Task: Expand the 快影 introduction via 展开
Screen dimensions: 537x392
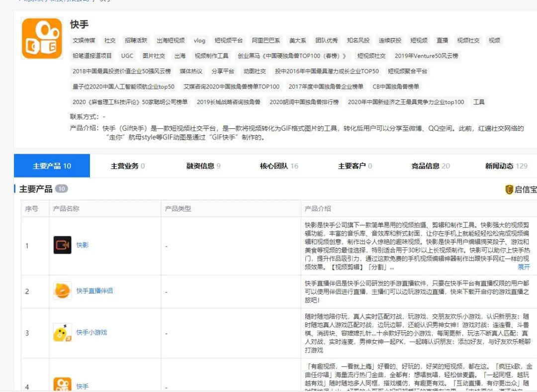Action: (x=525, y=268)
